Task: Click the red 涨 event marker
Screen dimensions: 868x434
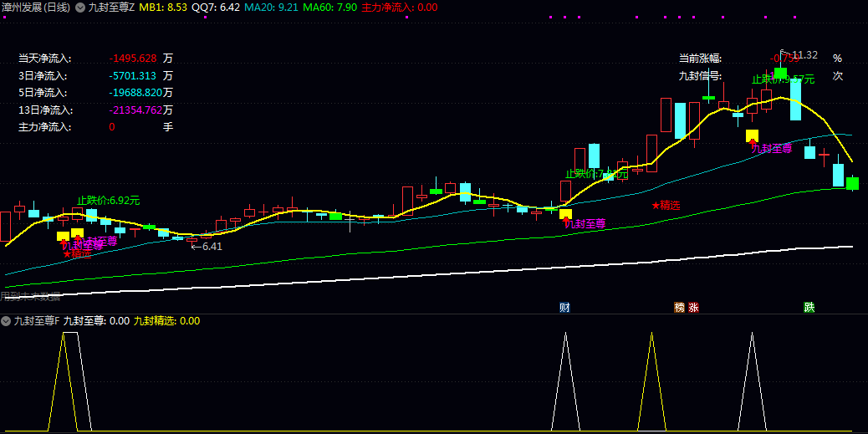Action: (x=693, y=307)
